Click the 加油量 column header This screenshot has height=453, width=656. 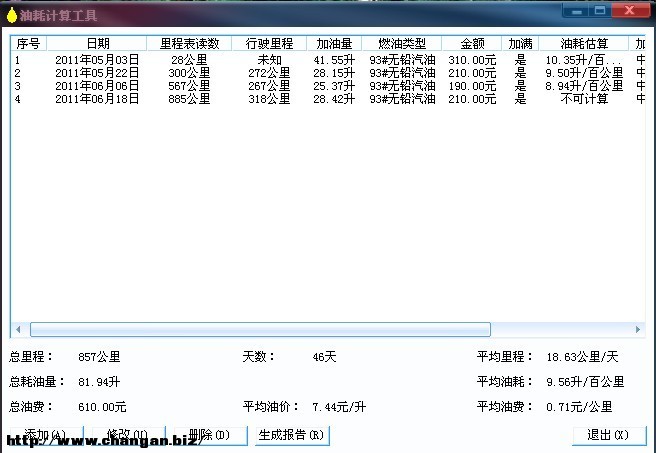334,44
